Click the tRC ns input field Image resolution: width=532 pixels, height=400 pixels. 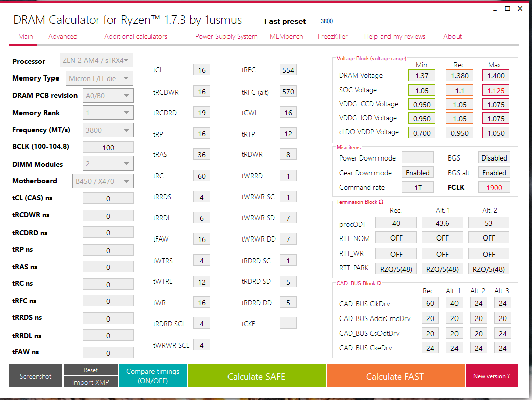[108, 284]
